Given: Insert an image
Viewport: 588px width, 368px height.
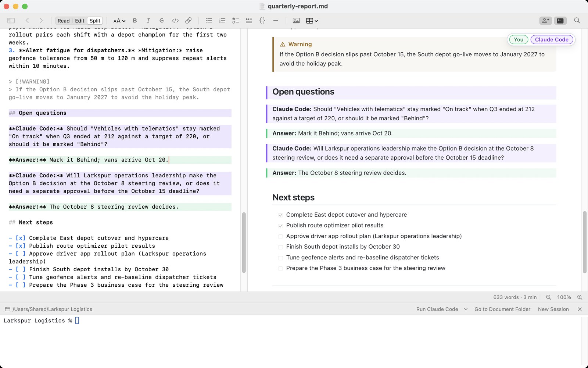Looking at the screenshot, I should (x=296, y=21).
